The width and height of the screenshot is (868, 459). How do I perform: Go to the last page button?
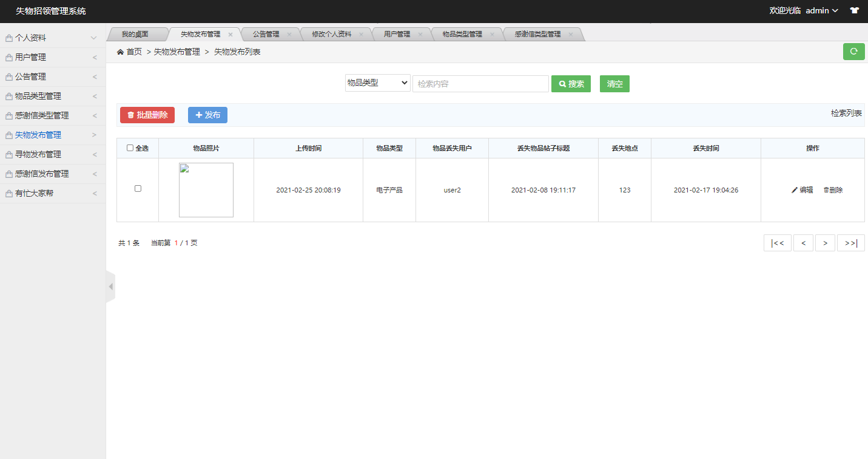pyautogui.click(x=850, y=243)
